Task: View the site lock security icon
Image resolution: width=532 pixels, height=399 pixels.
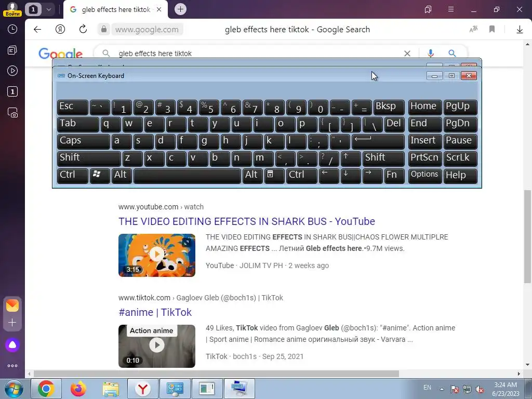Action: pos(104,30)
